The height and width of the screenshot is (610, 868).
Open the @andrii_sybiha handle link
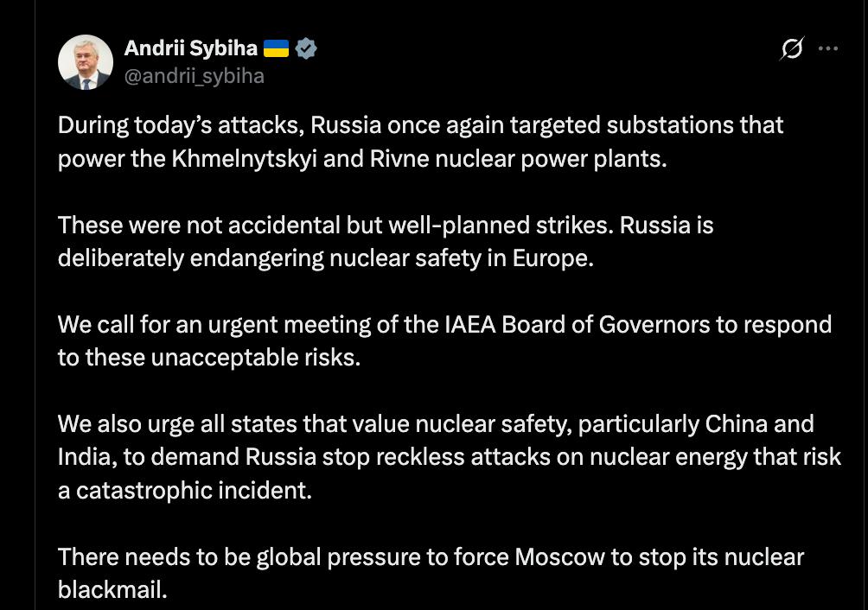(x=194, y=76)
